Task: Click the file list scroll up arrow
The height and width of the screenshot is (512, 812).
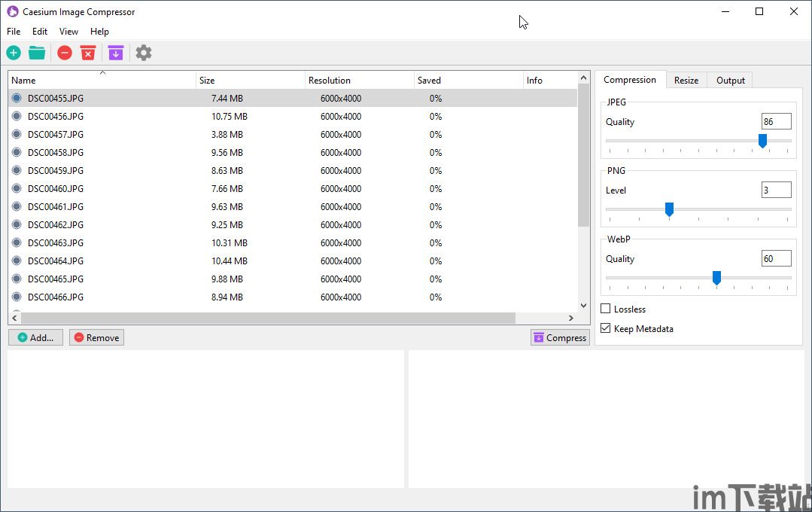Action: coord(584,78)
